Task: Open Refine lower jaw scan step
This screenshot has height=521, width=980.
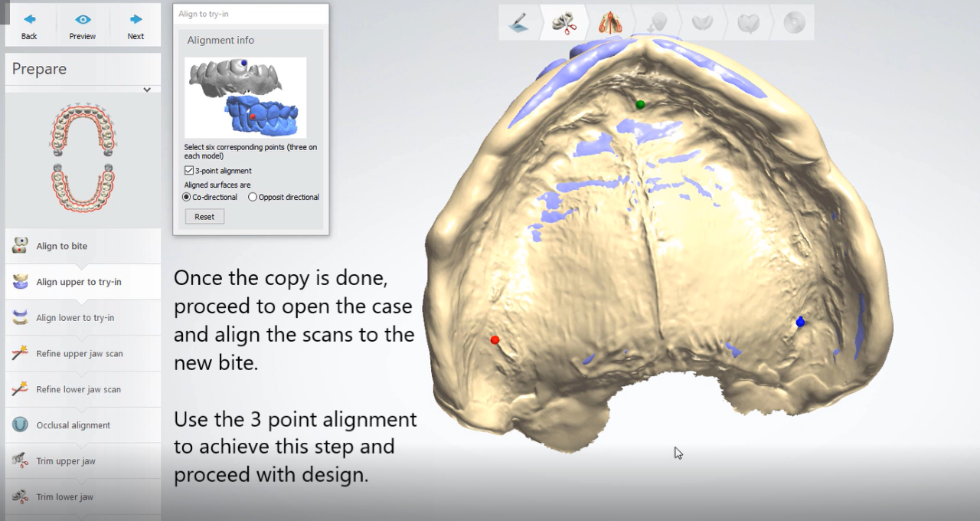Action: pyautogui.click(x=83, y=389)
